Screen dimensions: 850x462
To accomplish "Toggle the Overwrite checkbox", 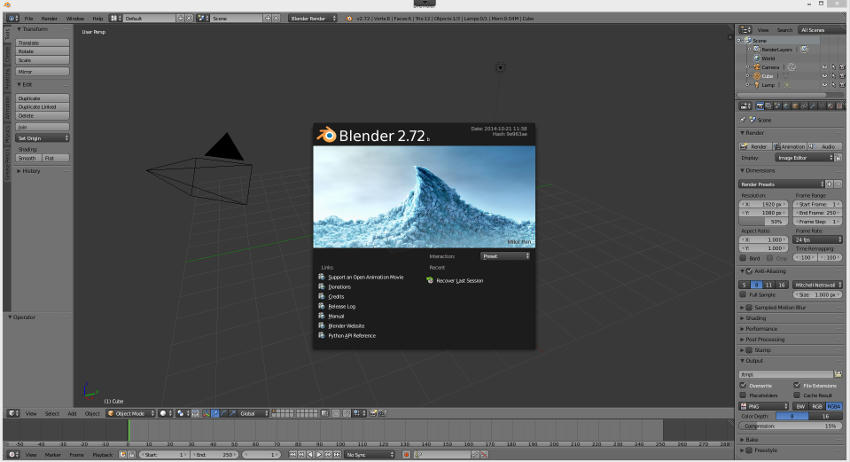I will tap(743, 385).
